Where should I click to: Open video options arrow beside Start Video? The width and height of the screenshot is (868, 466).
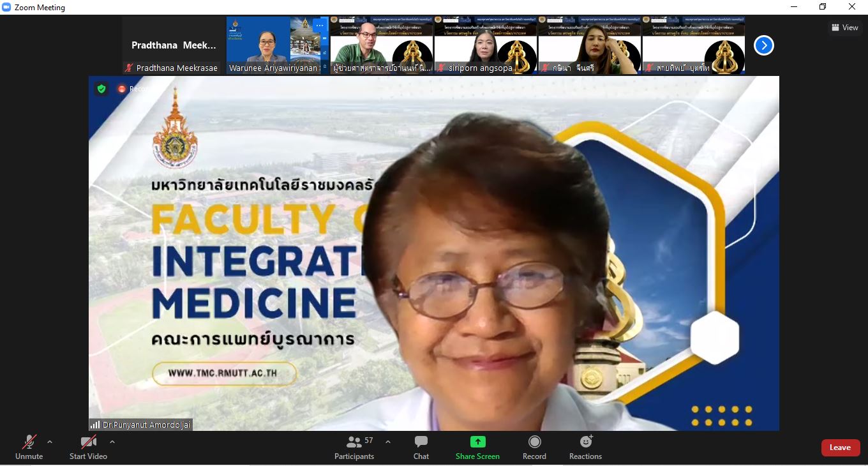pyautogui.click(x=112, y=442)
